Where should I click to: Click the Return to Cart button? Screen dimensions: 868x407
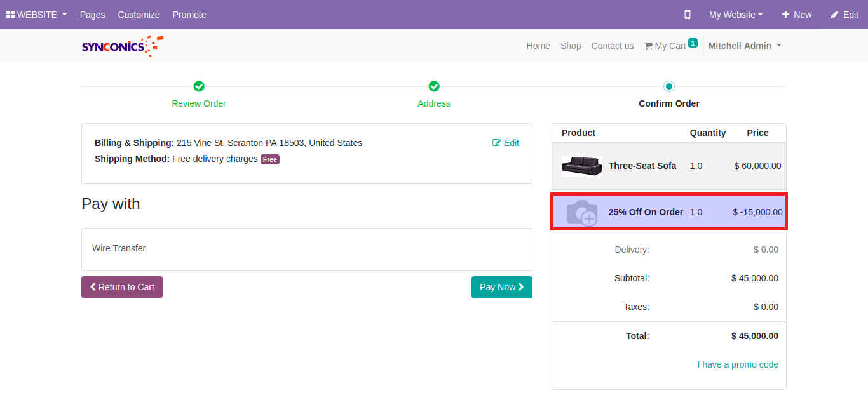point(122,287)
